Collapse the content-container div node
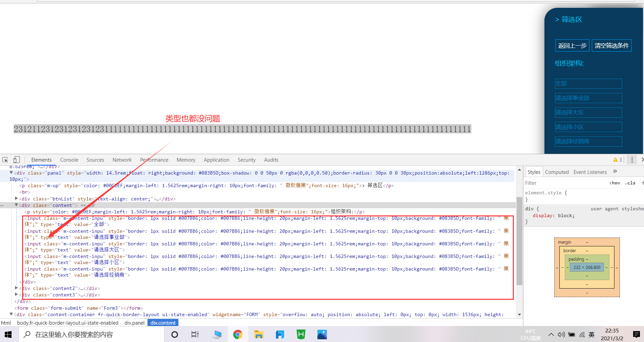The height and width of the screenshot is (342, 644). click(11, 314)
